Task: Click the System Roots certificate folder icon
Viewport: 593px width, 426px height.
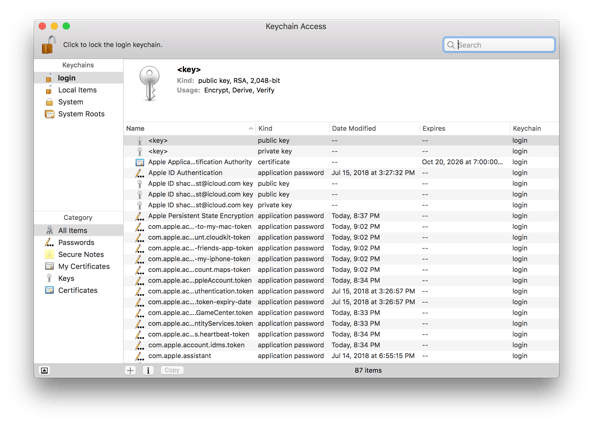Action: click(50, 114)
